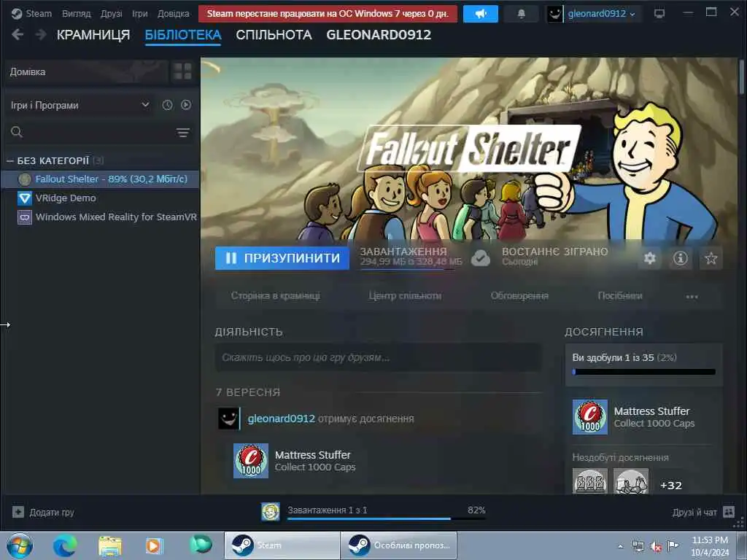This screenshot has width=747, height=560.
Task: Go to СПІЛЬНОТА tab
Action: (274, 35)
